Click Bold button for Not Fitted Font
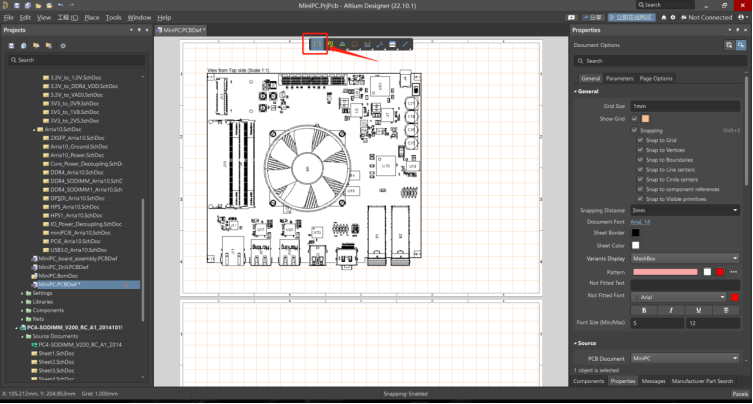 pos(644,309)
